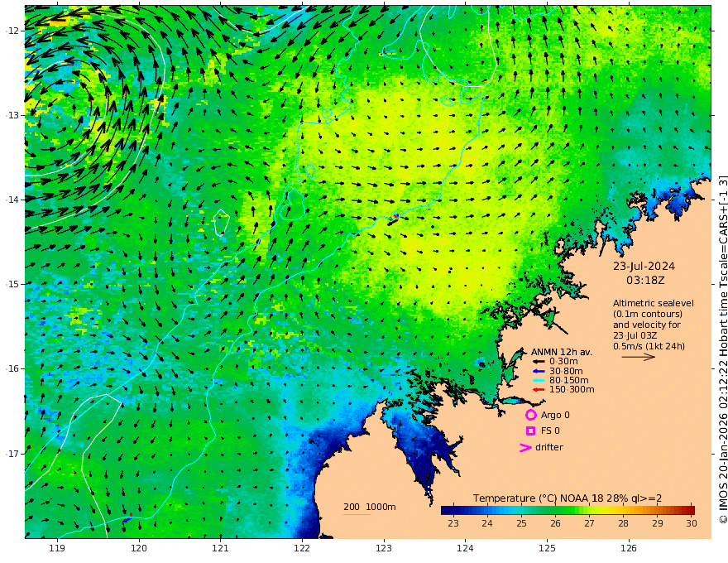728x563 pixels.
Task: Click colorbar tick label 25
Action: (x=521, y=523)
